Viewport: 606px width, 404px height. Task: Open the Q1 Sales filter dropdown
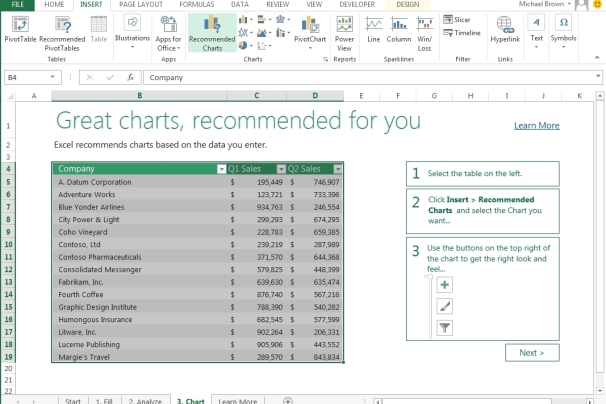tap(280, 169)
